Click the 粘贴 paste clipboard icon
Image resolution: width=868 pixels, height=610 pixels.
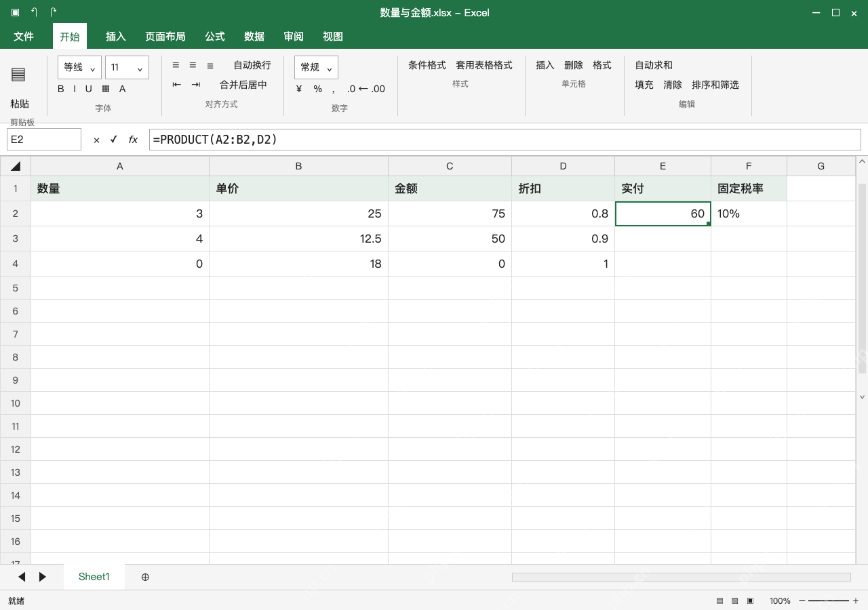tap(18, 75)
